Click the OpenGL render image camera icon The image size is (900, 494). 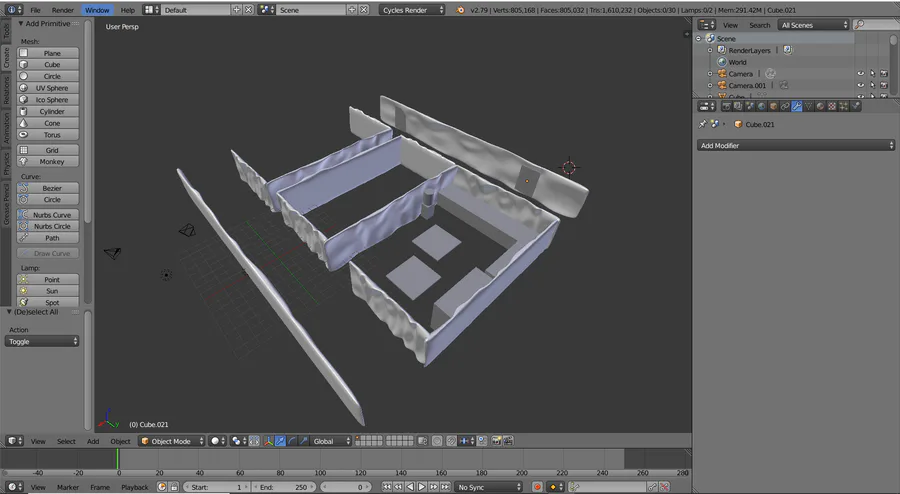pos(496,441)
